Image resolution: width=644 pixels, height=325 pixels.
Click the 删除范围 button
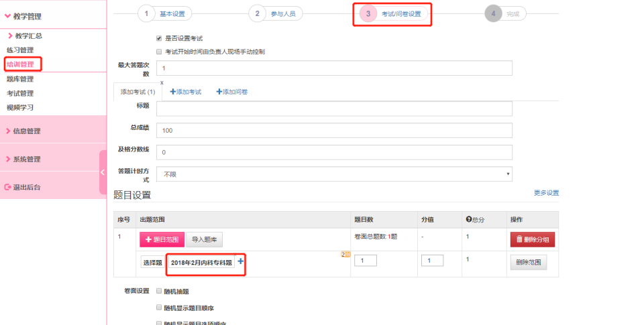[x=529, y=263]
